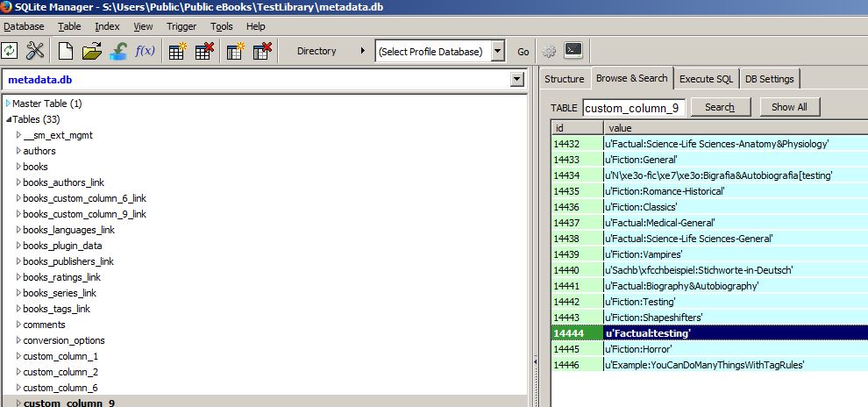The image size is (868, 407).
Task: Open the Help menu
Action: [x=256, y=26]
